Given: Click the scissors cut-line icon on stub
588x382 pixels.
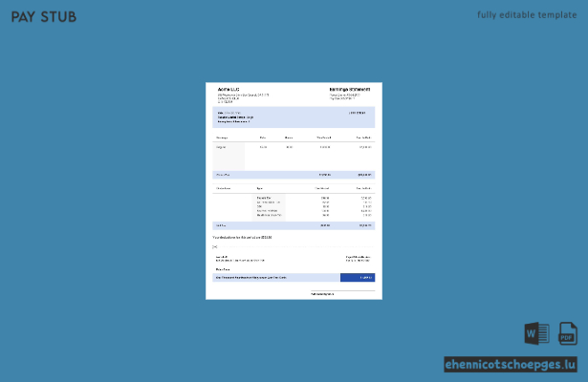Looking at the screenshot, I should point(215,246).
